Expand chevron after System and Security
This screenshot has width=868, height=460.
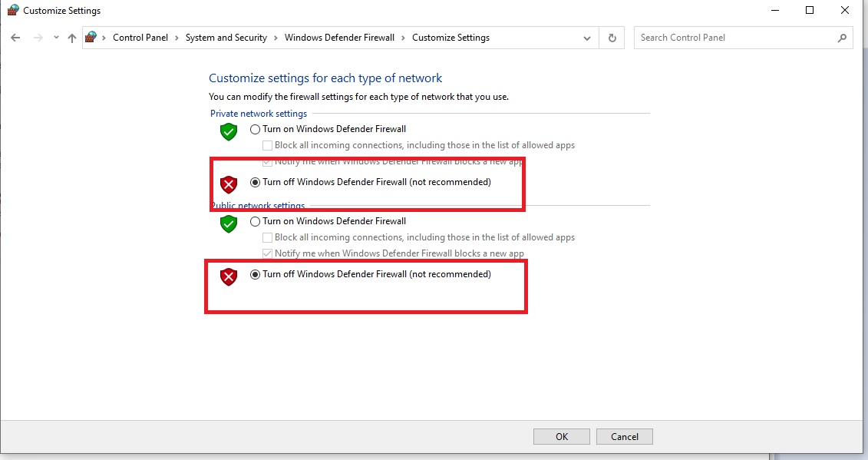[x=276, y=38]
